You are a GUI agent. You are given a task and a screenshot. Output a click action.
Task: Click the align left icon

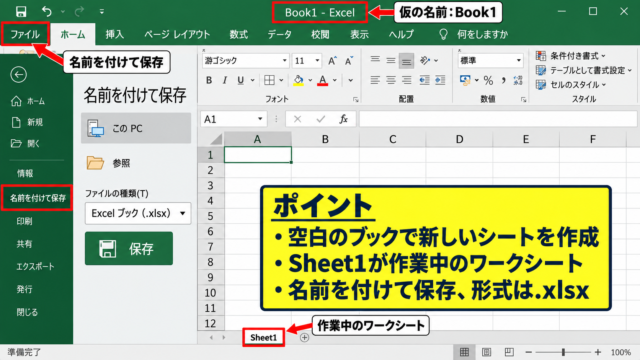(375, 80)
